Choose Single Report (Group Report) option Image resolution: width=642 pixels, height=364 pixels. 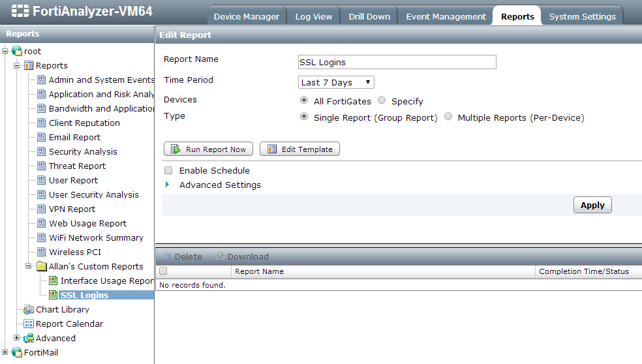point(304,117)
